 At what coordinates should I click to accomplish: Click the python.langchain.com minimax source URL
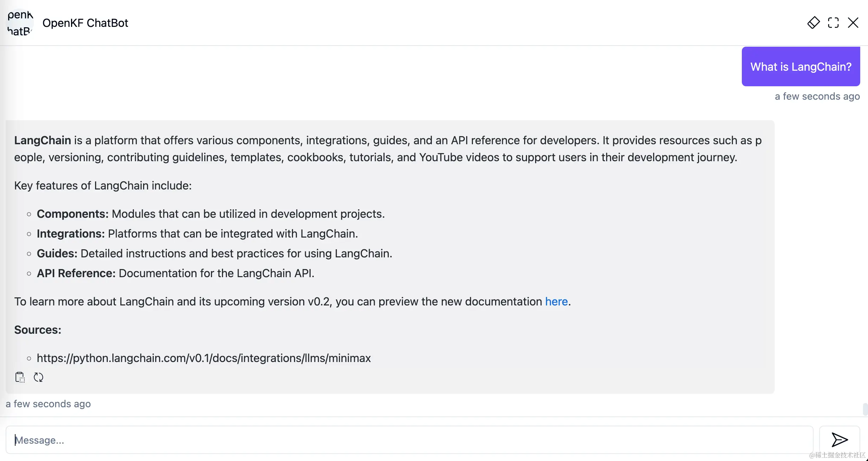pos(204,358)
